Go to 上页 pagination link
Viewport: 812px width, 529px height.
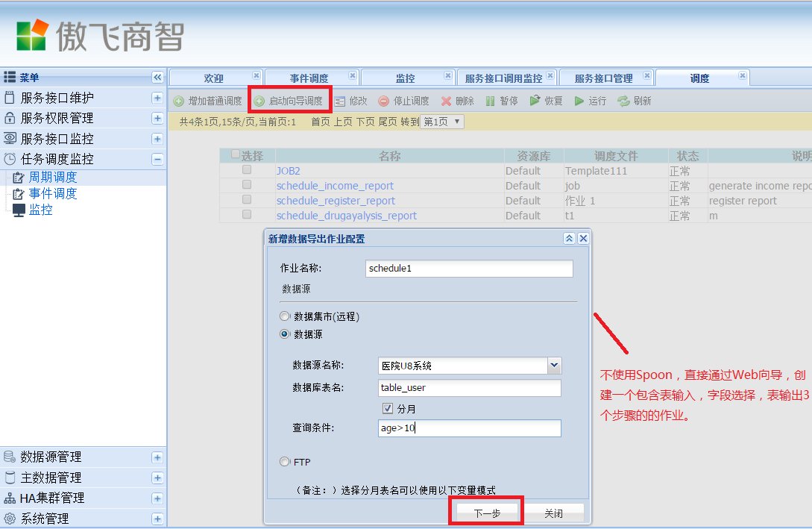point(343,122)
